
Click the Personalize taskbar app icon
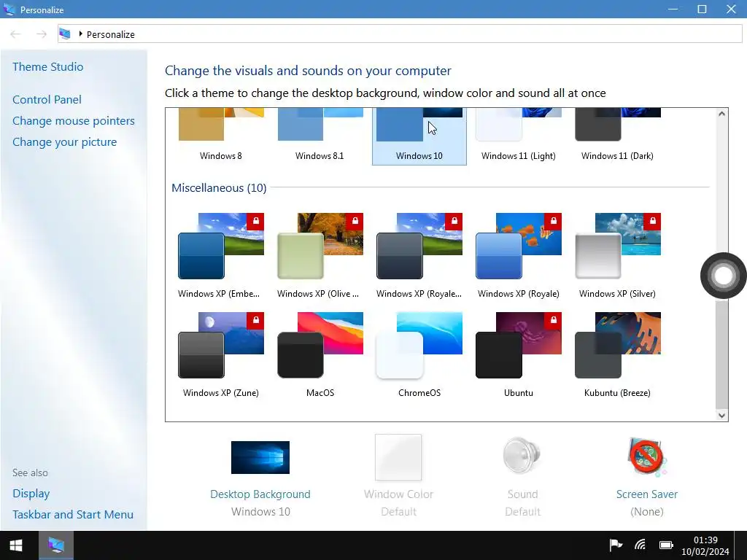(55, 545)
